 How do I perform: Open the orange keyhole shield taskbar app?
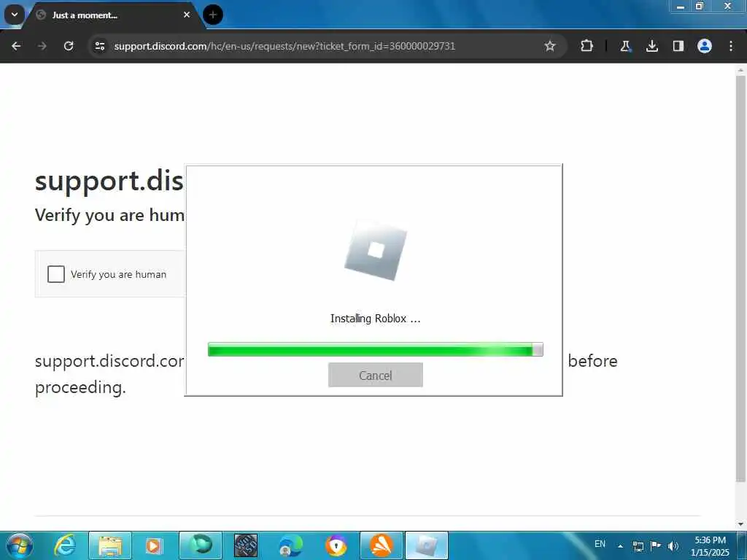(x=336, y=545)
